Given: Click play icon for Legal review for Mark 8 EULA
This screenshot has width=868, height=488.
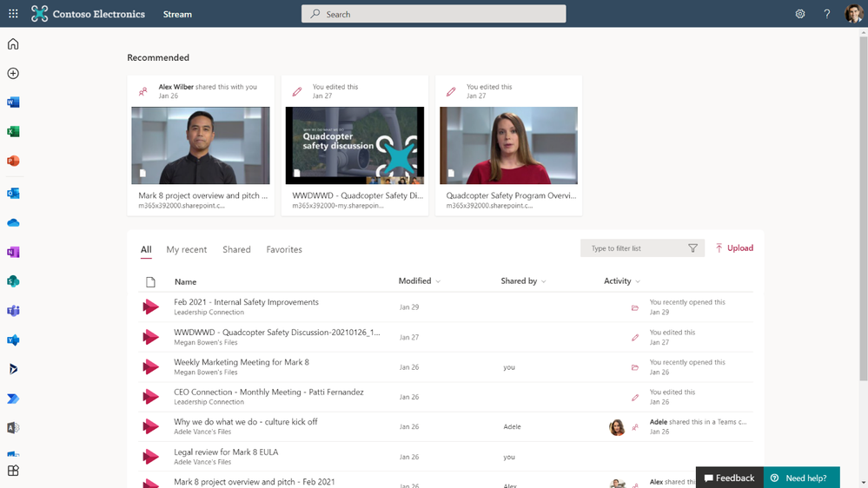Looking at the screenshot, I should click(150, 457).
